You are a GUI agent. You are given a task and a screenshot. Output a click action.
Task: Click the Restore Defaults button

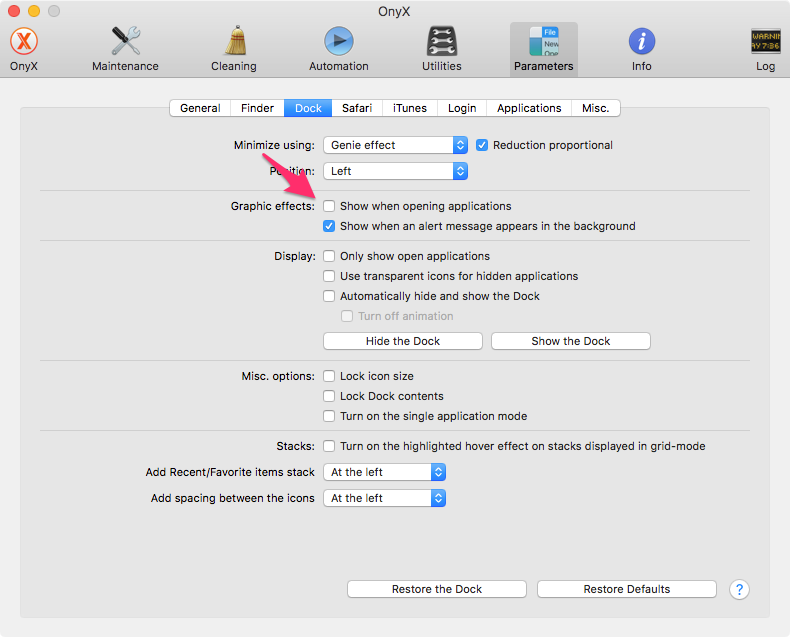click(627, 589)
